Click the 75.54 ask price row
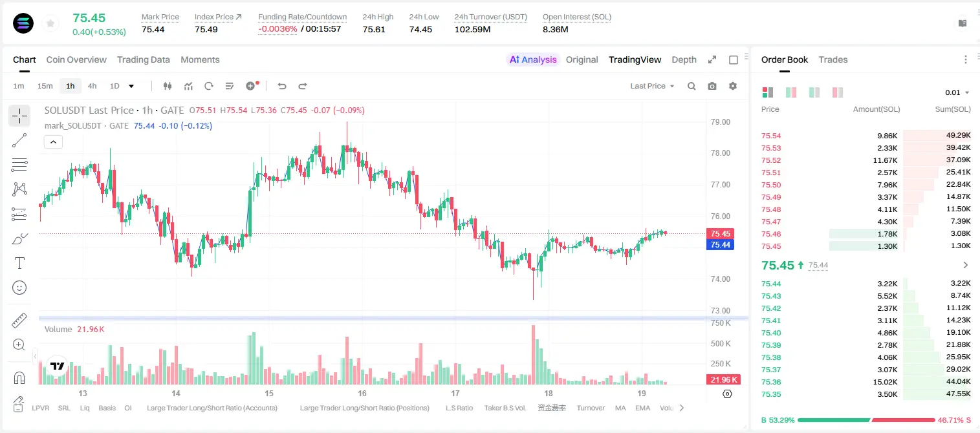This screenshot has height=433, width=980. coord(866,136)
